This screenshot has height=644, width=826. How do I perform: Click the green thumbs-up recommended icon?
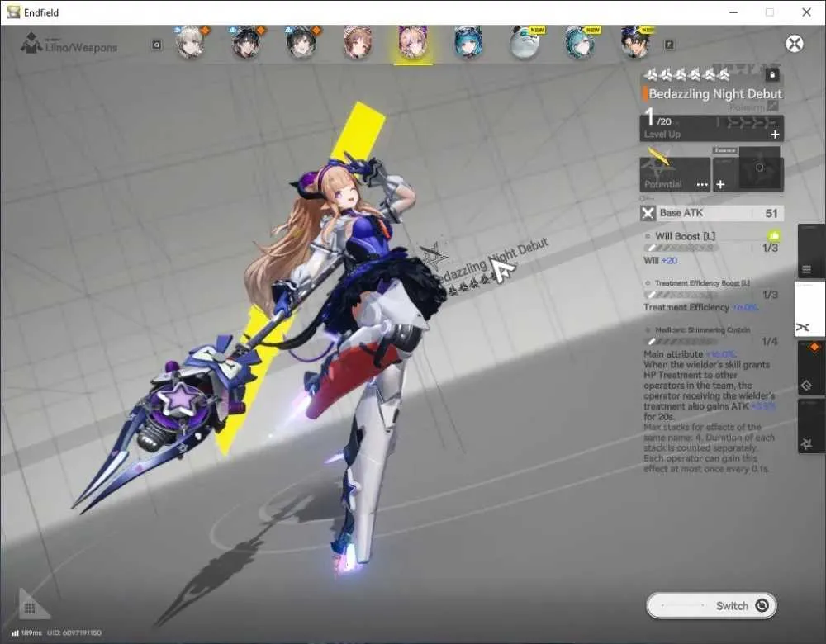(x=774, y=235)
